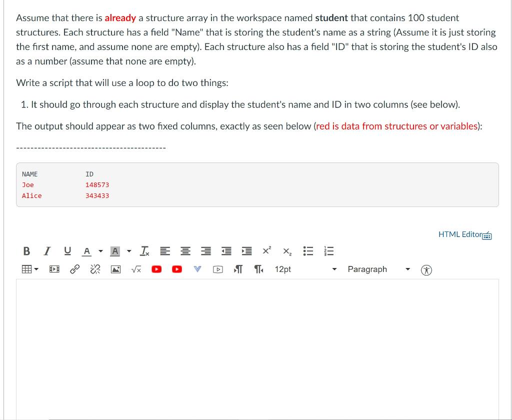Open the text color dropdown arrow

[x=100, y=251]
